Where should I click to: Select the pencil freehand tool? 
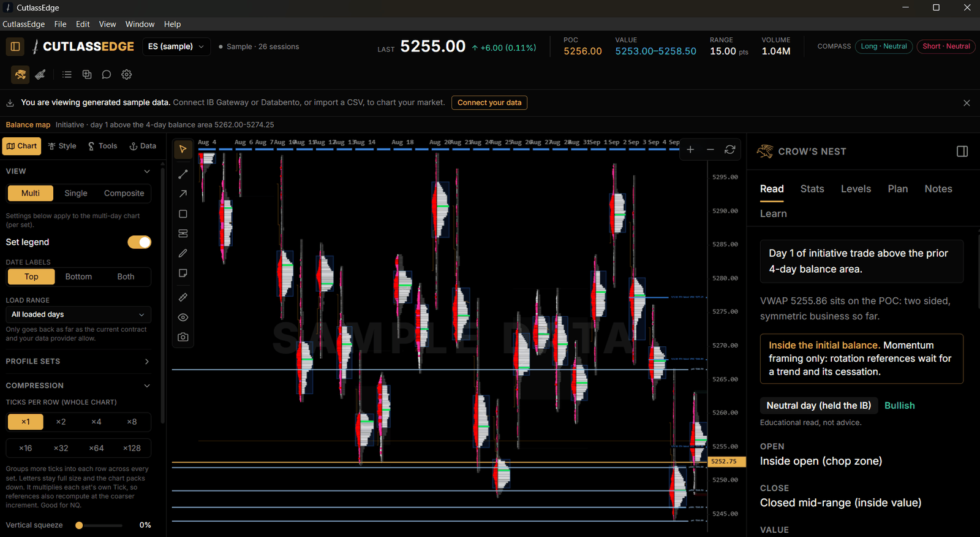click(183, 253)
